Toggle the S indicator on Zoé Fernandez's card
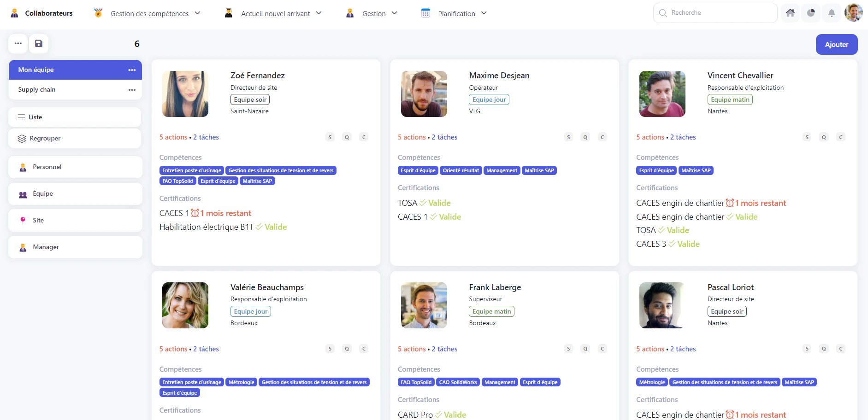This screenshot has width=868, height=420. click(x=330, y=137)
